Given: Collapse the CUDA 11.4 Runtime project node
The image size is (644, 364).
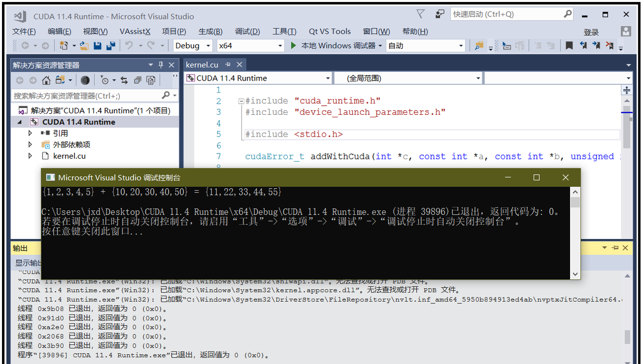Looking at the screenshot, I should [x=20, y=122].
